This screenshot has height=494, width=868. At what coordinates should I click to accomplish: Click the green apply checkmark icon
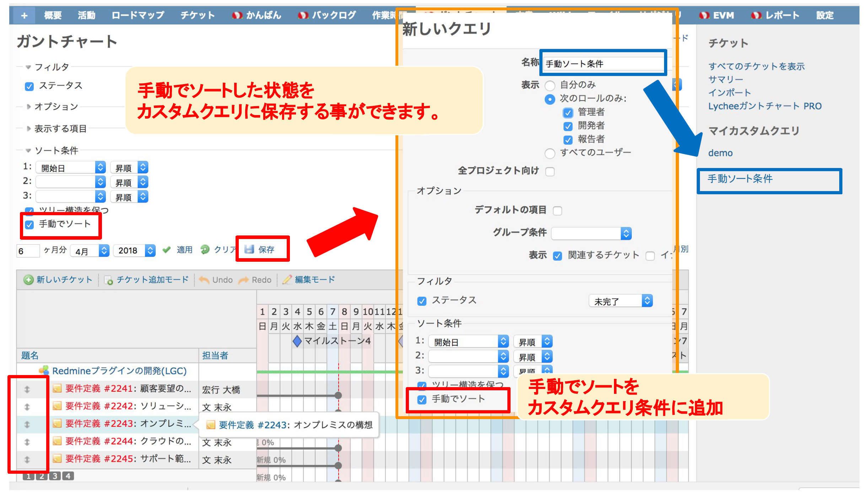[x=167, y=250]
